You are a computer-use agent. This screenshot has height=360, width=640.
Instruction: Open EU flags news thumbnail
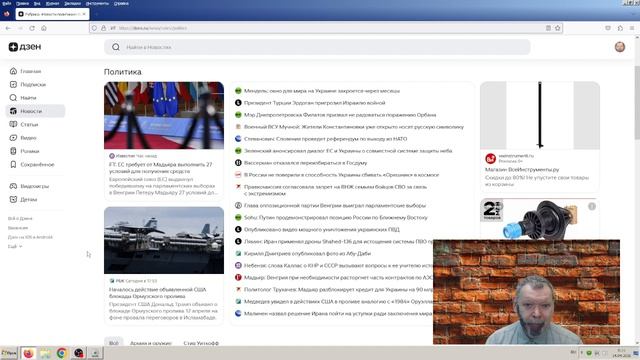point(164,116)
